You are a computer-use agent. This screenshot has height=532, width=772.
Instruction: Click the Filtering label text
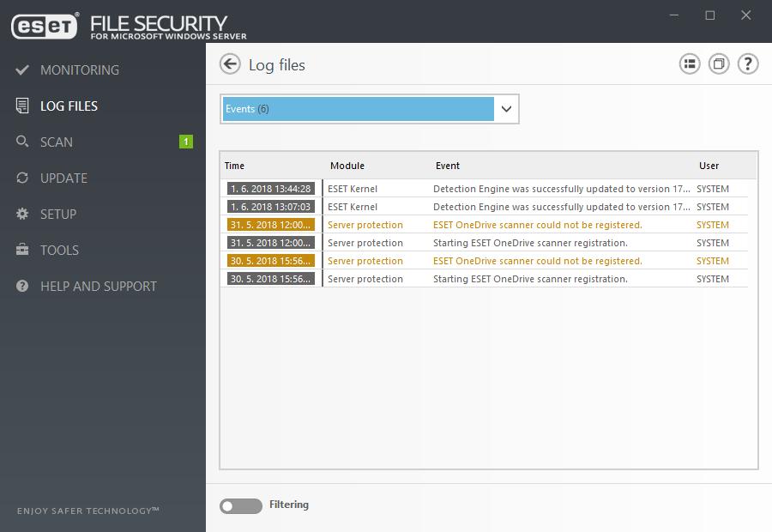click(289, 505)
